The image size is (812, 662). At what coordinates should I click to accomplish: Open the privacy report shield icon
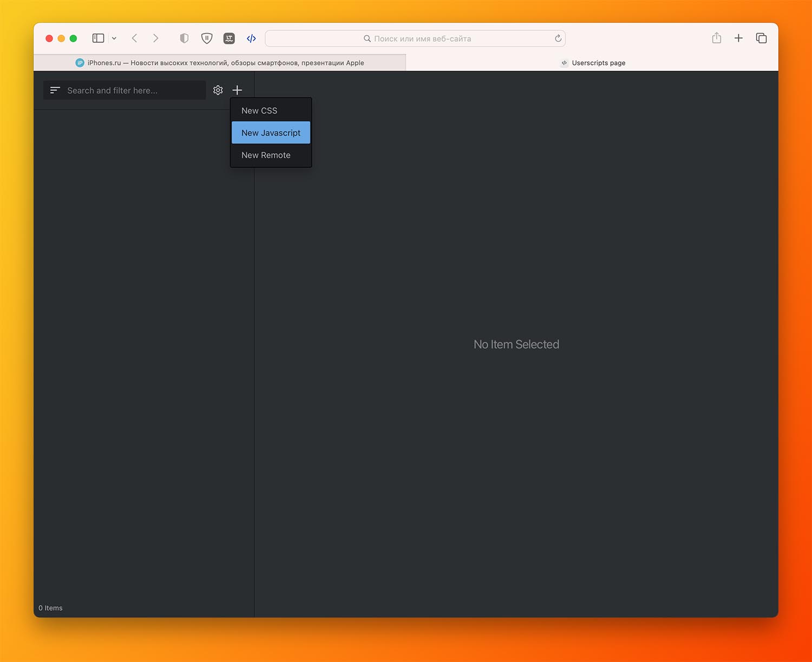(184, 38)
